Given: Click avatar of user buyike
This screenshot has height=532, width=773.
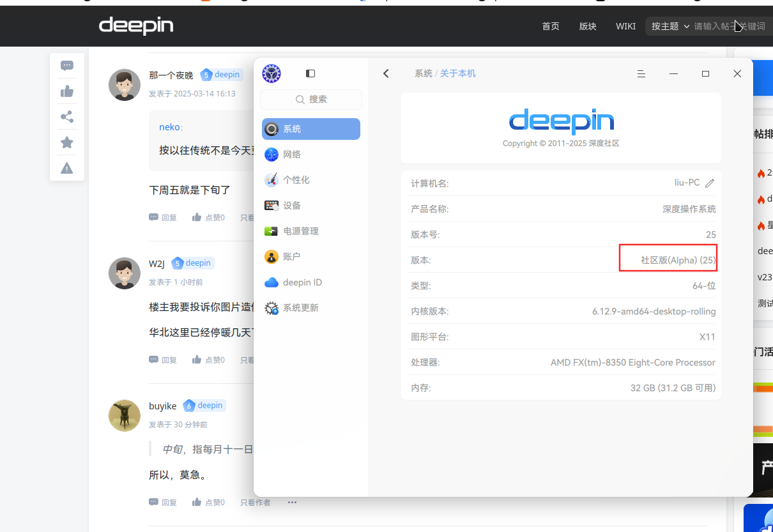Looking at the screenshot, I should (125, 416).
